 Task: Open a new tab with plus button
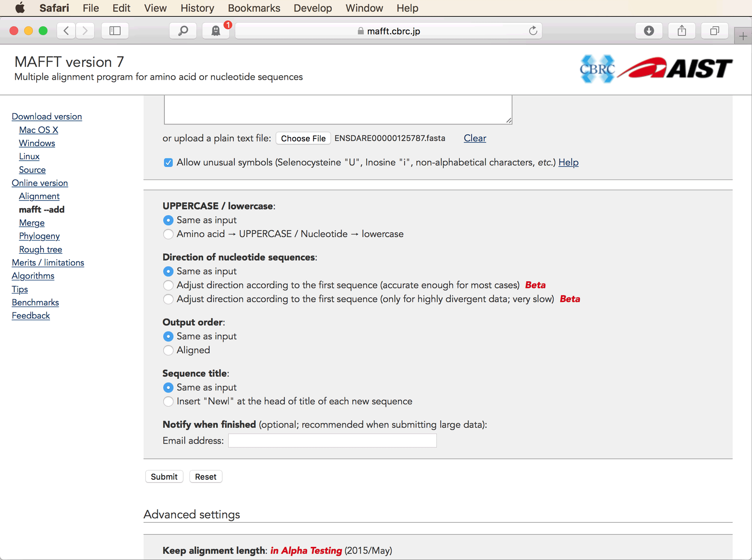point(743,36)
